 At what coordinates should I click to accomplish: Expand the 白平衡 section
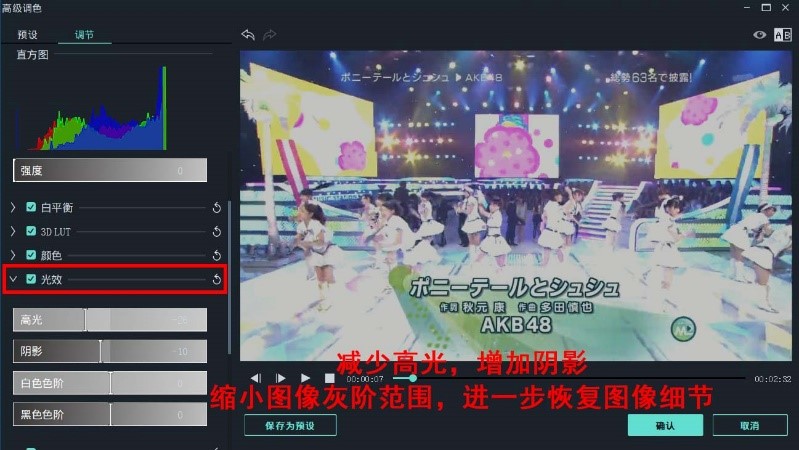click(x=13, y=207)
